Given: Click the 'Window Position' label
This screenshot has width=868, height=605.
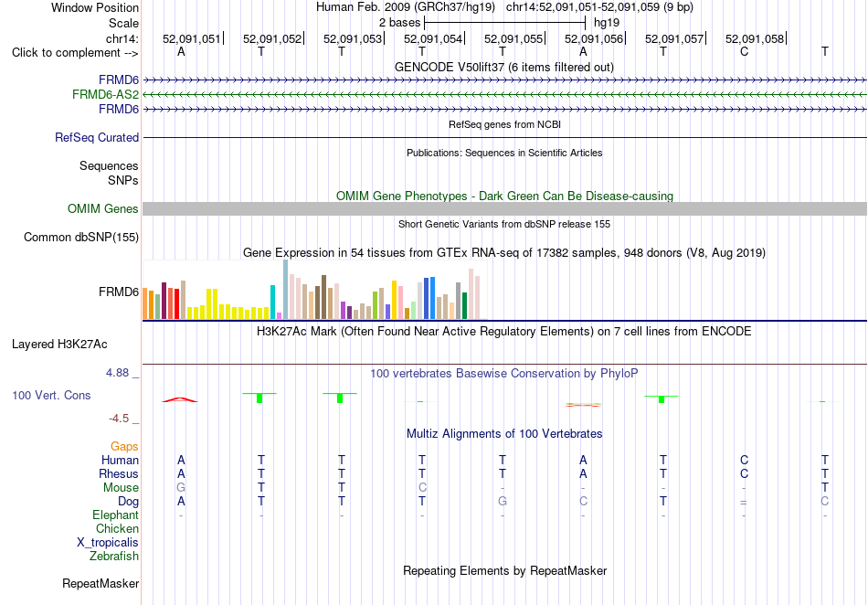Looking at the screenshot, I should (x=95, y=7).
